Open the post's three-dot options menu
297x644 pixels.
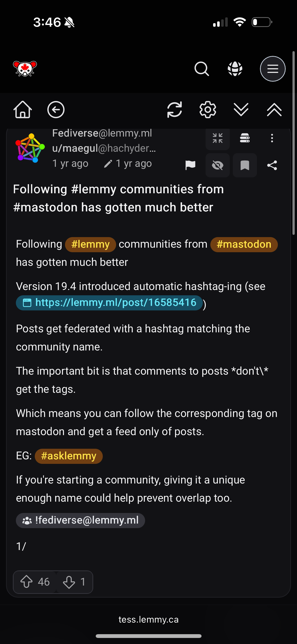pos(272,138)
